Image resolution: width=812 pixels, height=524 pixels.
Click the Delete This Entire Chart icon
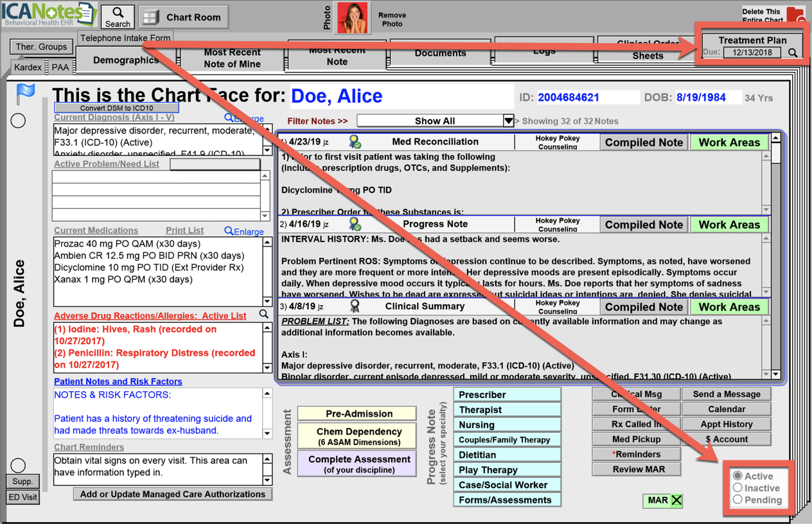click(795, 15)
